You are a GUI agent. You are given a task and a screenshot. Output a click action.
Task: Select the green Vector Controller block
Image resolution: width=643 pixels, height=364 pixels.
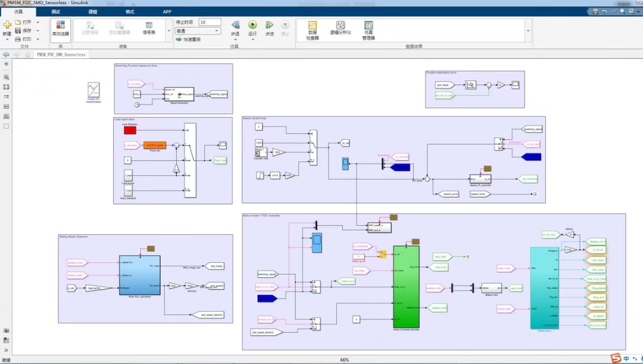[x=406, y=287]
